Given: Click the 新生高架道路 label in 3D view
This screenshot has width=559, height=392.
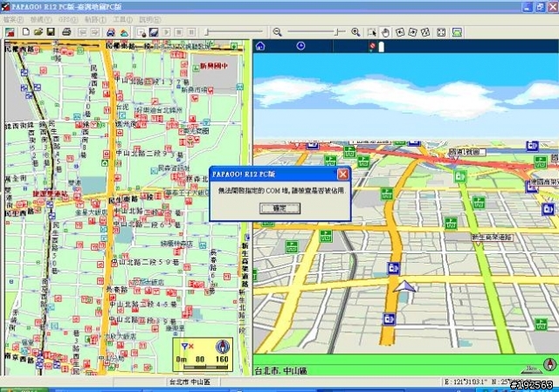Looking at the screenshot, I should point(492,237).
